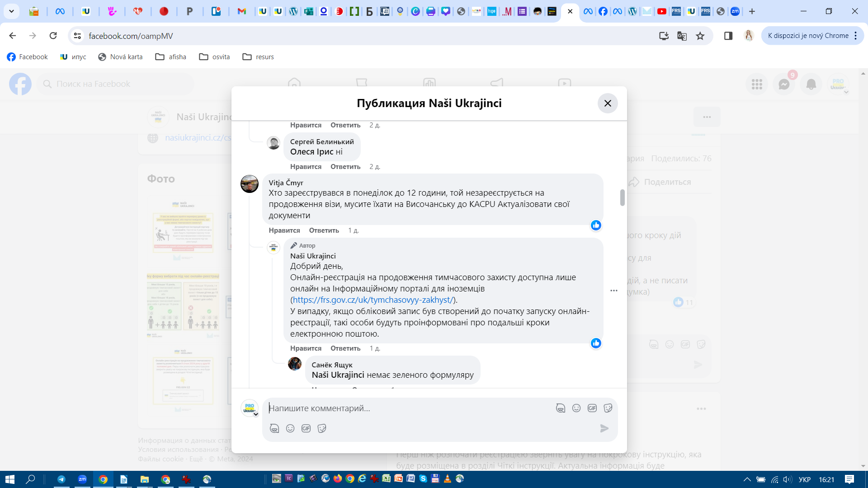The width and height of the screenshot is (868, 488).
Task: Switch to the Gmail tab
Action: click(x=242, y=11)
